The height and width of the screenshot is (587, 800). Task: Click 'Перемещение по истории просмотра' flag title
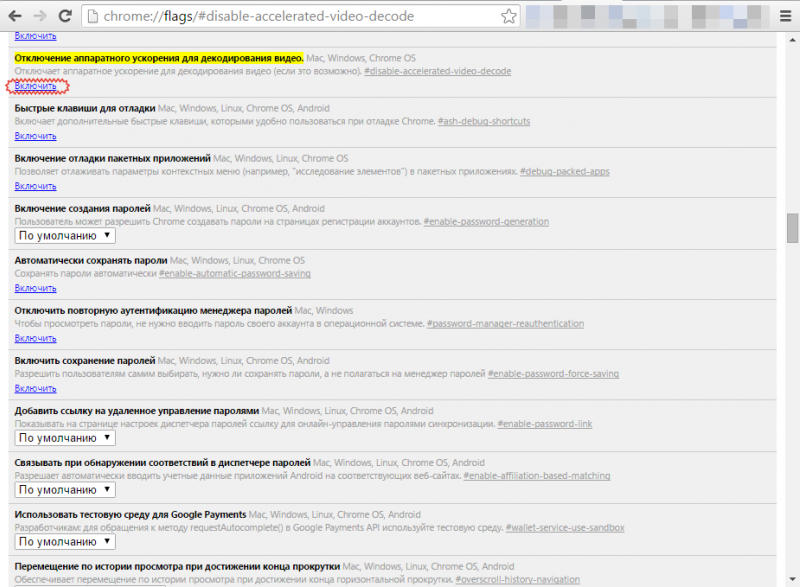pyautogui.click(x=177, y=567)
